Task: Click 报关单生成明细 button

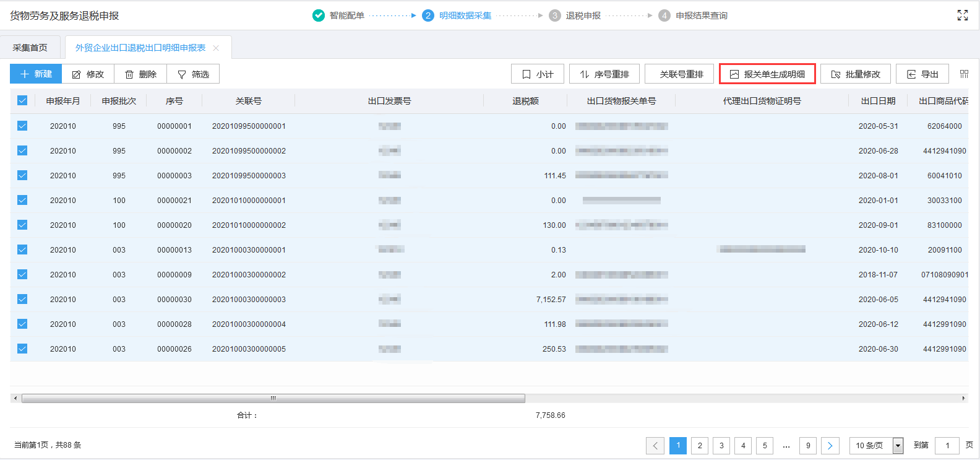Action: point(767,74)
